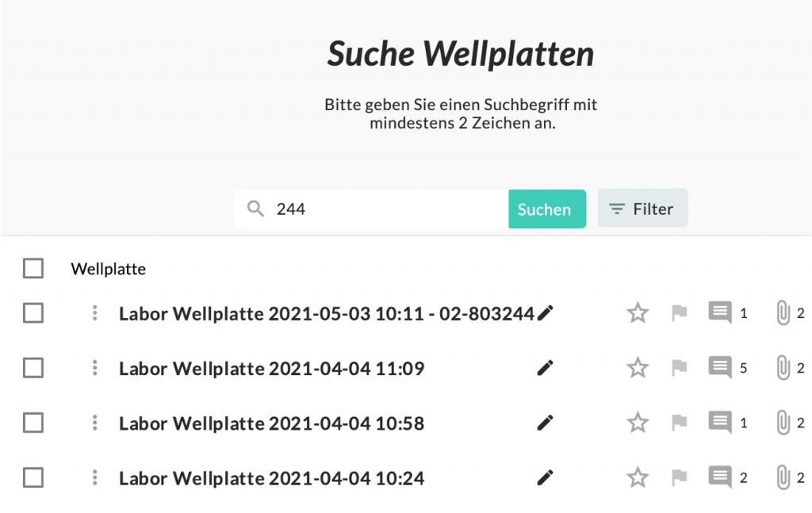Open Labor Wellplatte 2021-04-04 10:24 entry
Viewport: 812px width, 513px height.
[271, 479]
